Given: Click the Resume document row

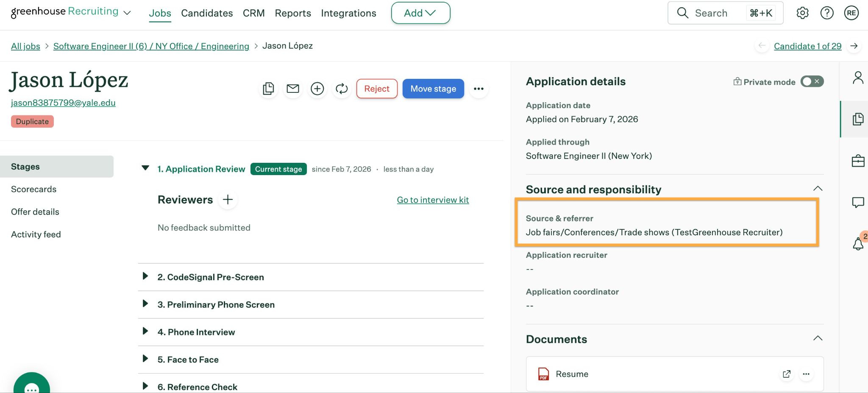Looking at the screenshot, I should point(675,374).
